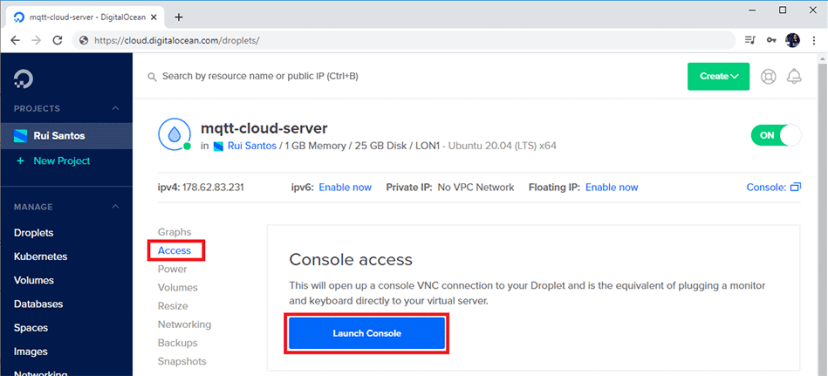Open the Networking tab in droplet menu
This screenshot has height=376, width=828.
(184, 324)
